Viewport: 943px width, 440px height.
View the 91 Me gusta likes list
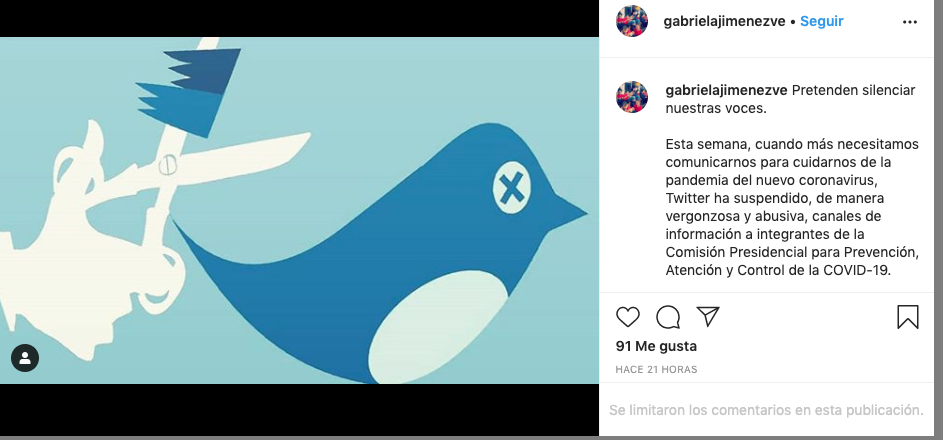coord(656,346)
